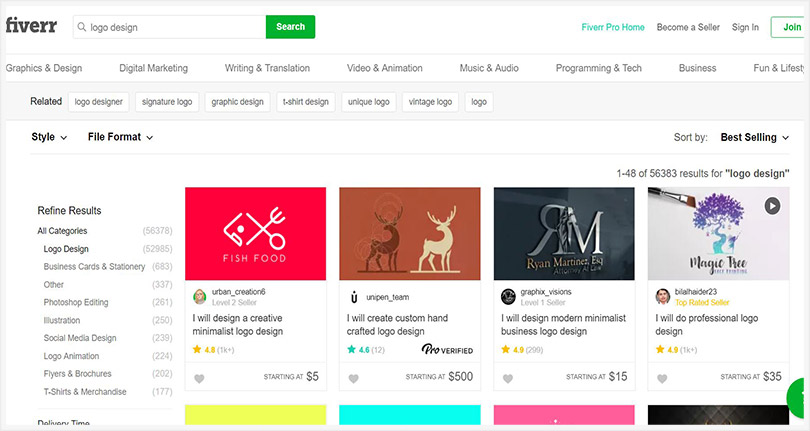Click the graphix_visions seller name
Screen dimensions: 810x431
pos(546,292)
